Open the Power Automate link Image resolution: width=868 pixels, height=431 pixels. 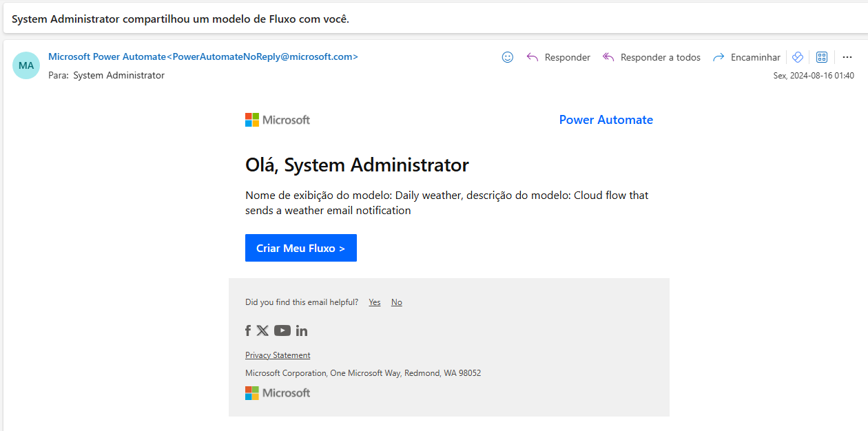(606, 120)
